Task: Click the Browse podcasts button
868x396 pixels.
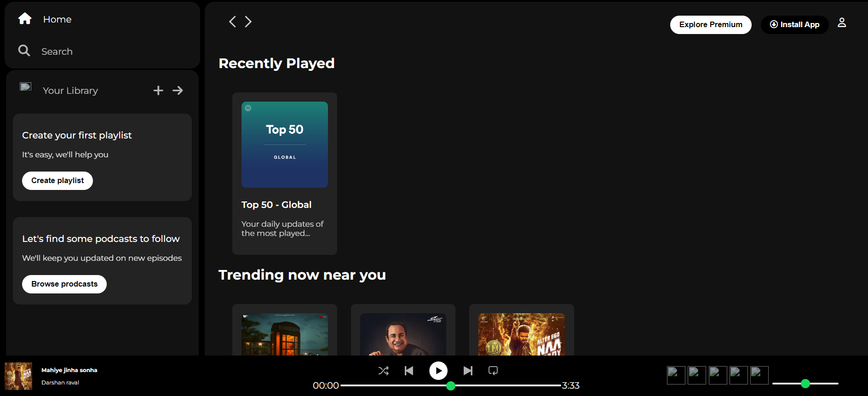Action: click(x=64, y=284)
